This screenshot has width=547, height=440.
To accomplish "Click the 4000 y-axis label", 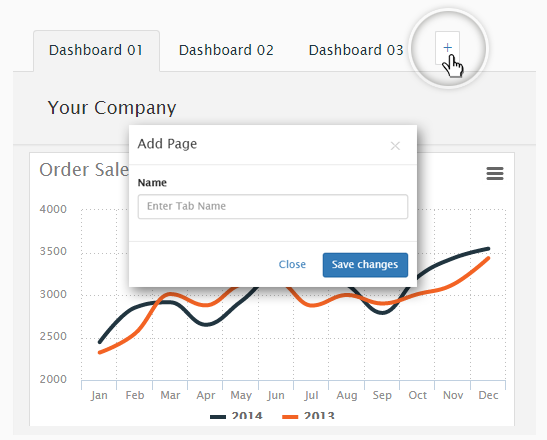I will coord(53,209).
